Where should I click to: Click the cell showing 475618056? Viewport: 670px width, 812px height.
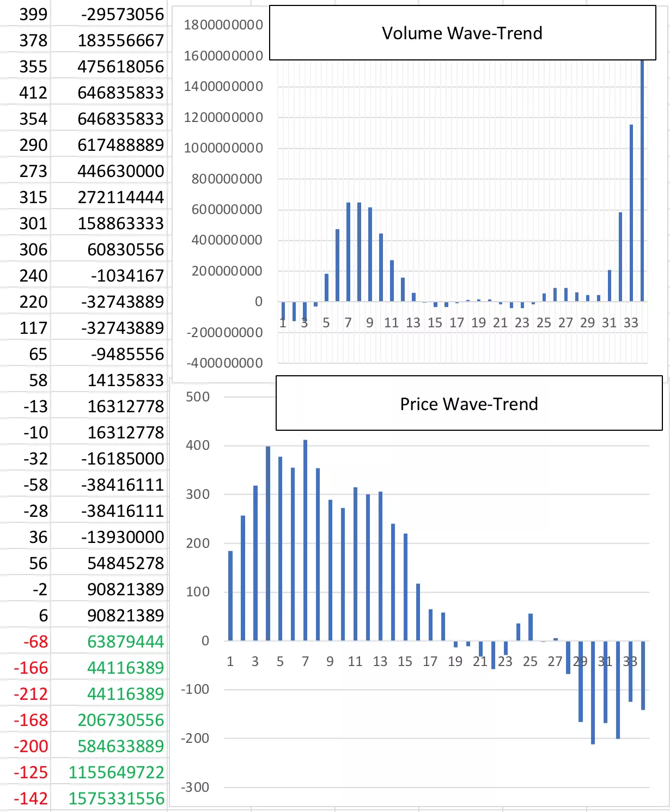click(x=120, y=67)
